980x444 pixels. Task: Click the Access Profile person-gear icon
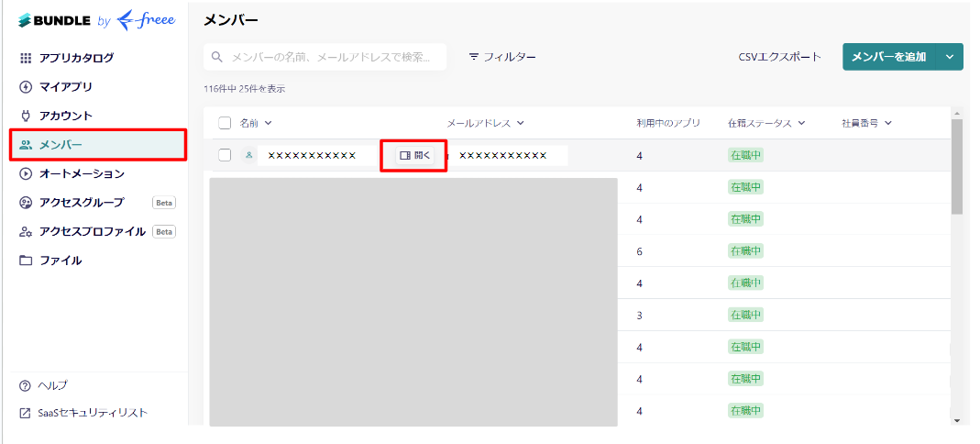(26, 232)
